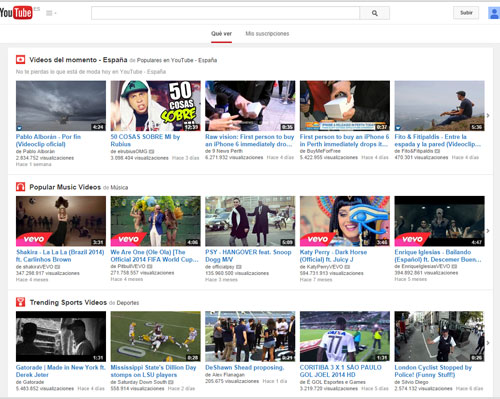Click Pablo Alborán - Por fin title link
500x399 pixels.
[x=48, y=140]
